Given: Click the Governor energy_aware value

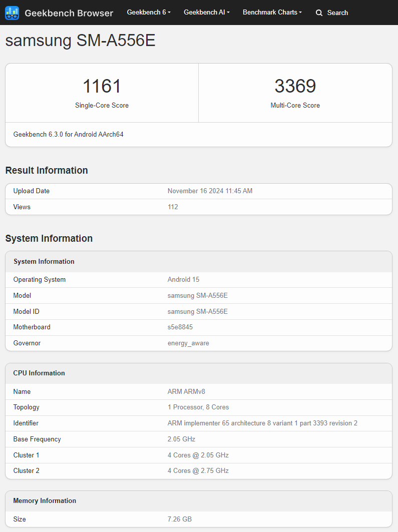Looking at the screenshot, I should (x=188, y=343).
